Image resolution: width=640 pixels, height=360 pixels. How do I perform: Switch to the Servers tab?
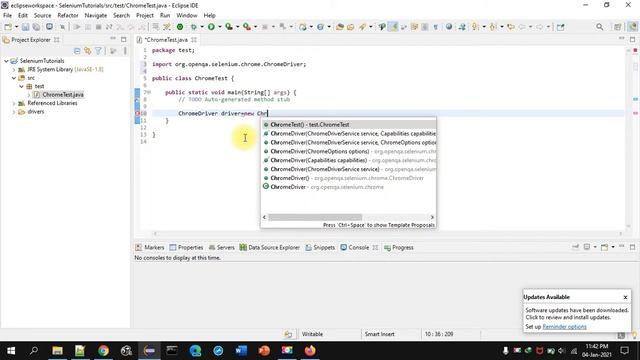pyautogui.click(x=222, y=247)
